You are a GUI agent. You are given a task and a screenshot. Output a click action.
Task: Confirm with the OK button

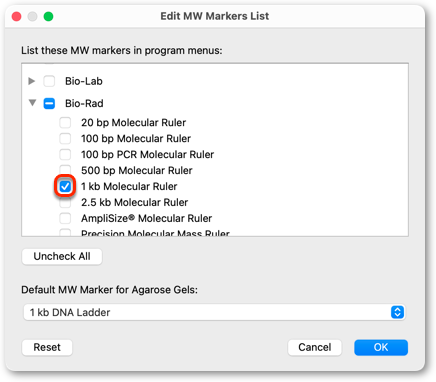tap(381, 347)
